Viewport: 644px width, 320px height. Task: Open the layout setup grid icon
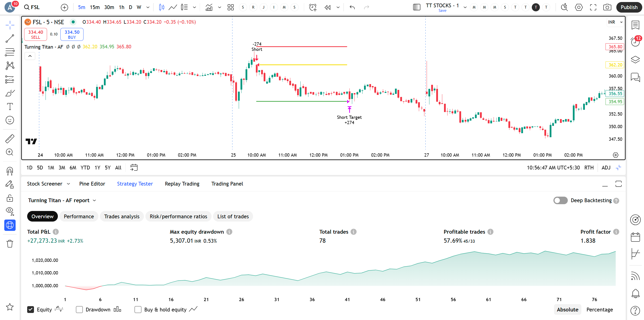tap(230, 7)
